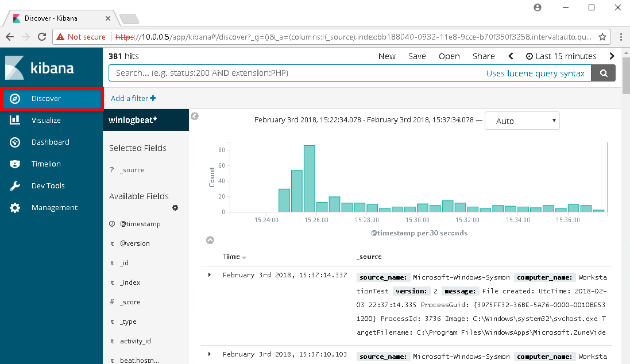Image resolution: width=630 pixels, height=364 pixels.
Task: Go to Management in the sidebar
Action: click(x=54, y=208)
